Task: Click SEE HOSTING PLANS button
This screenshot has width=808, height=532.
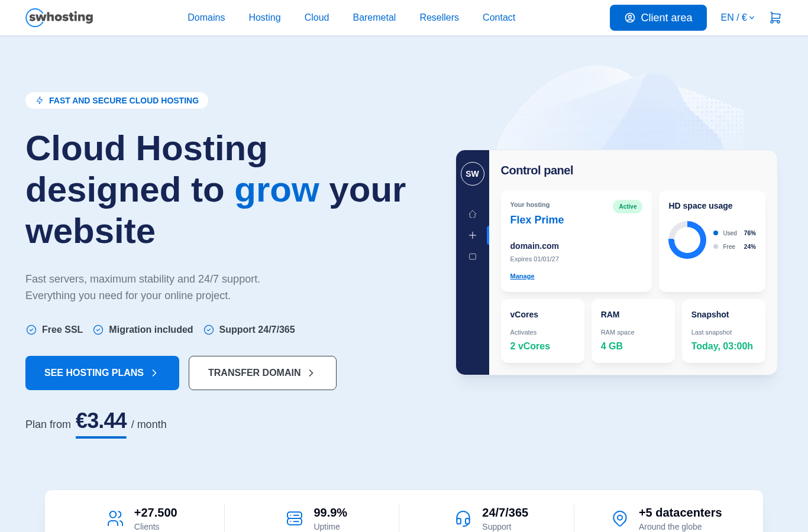Action: click(x=102, y=373)
